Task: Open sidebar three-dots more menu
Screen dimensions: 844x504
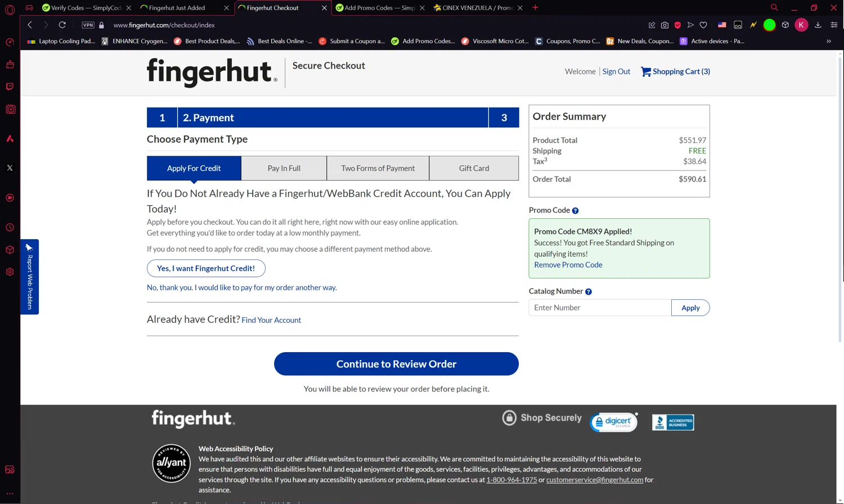Action: coord(10,493)
